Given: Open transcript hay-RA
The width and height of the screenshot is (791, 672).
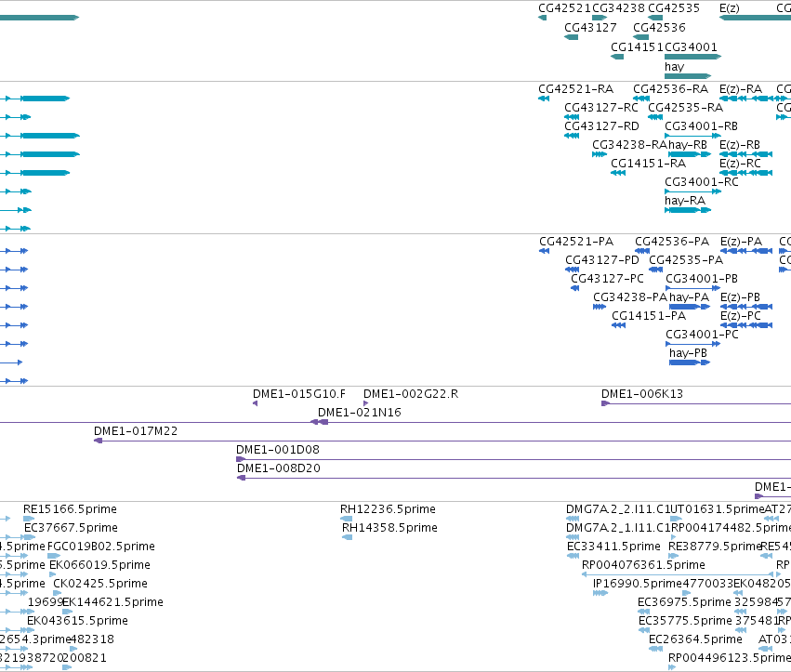Looking at the screenshot, I should [x=685, y=201].
